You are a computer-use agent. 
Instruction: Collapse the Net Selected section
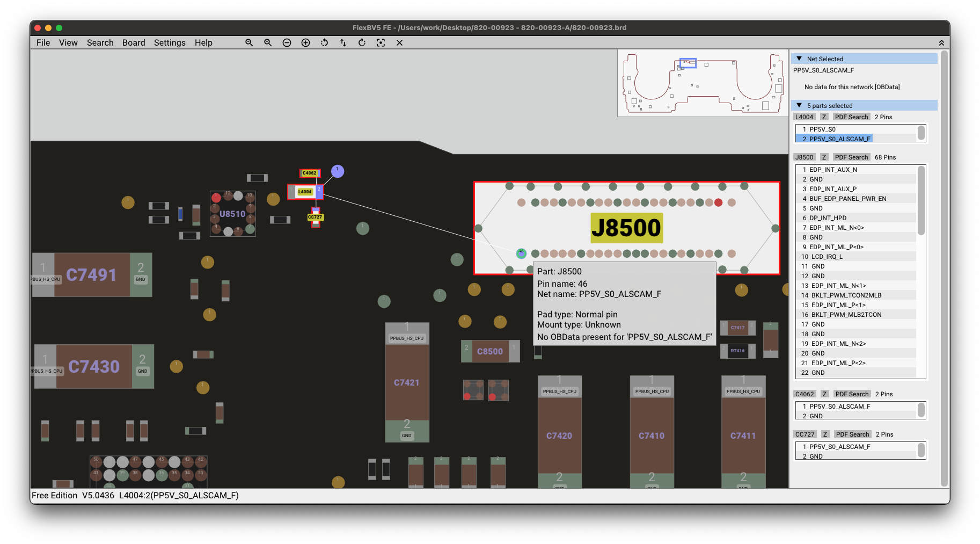coord(799,59)
